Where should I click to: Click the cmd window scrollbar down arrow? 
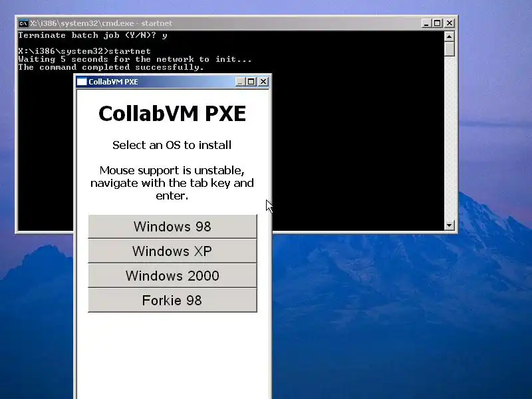[x=450, y=225]
